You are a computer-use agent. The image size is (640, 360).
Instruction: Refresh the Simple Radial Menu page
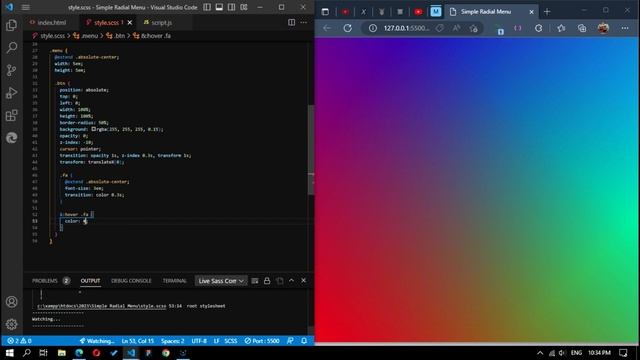347,28
